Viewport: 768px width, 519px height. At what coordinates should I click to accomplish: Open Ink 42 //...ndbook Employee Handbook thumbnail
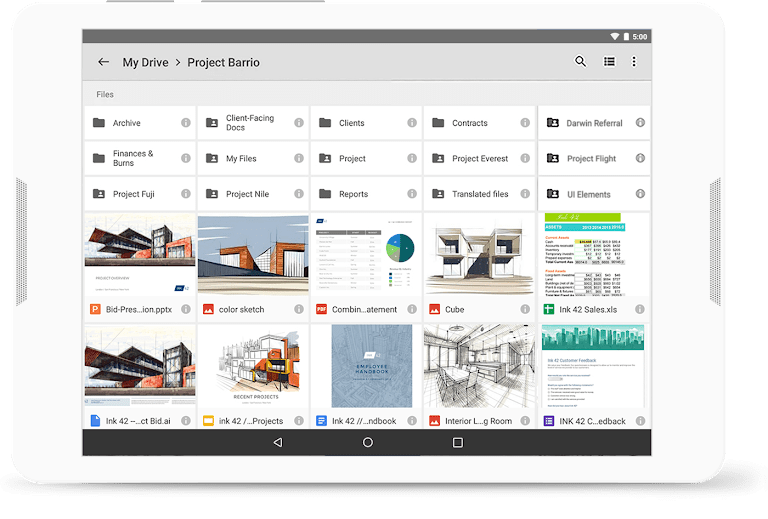[x=366, y=366]
